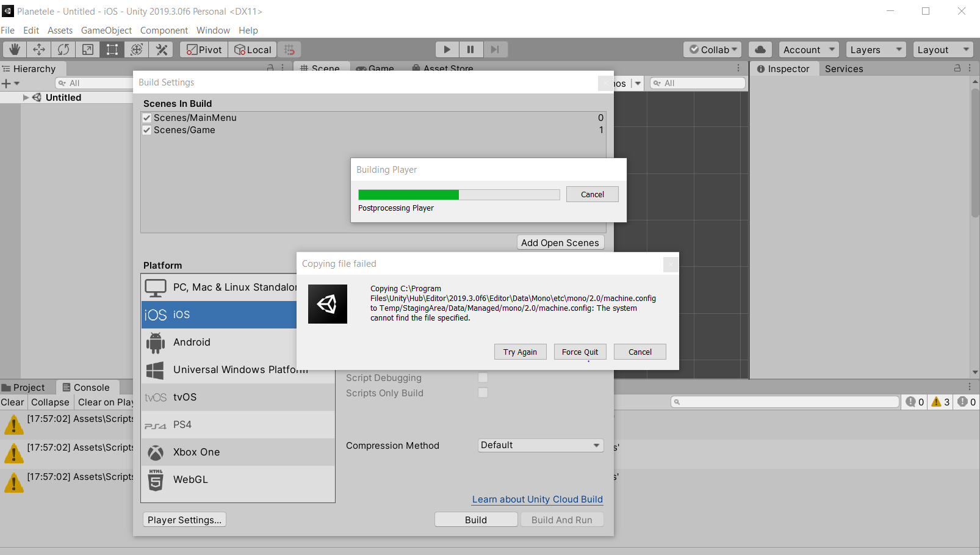Image resolution: width=980 pixels, height=555 pixels.
Task: Open the Assets menu
Action: coord(60,30)
